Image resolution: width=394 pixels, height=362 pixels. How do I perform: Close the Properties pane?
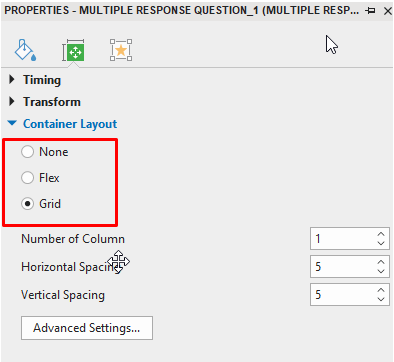tap(387, 11)
